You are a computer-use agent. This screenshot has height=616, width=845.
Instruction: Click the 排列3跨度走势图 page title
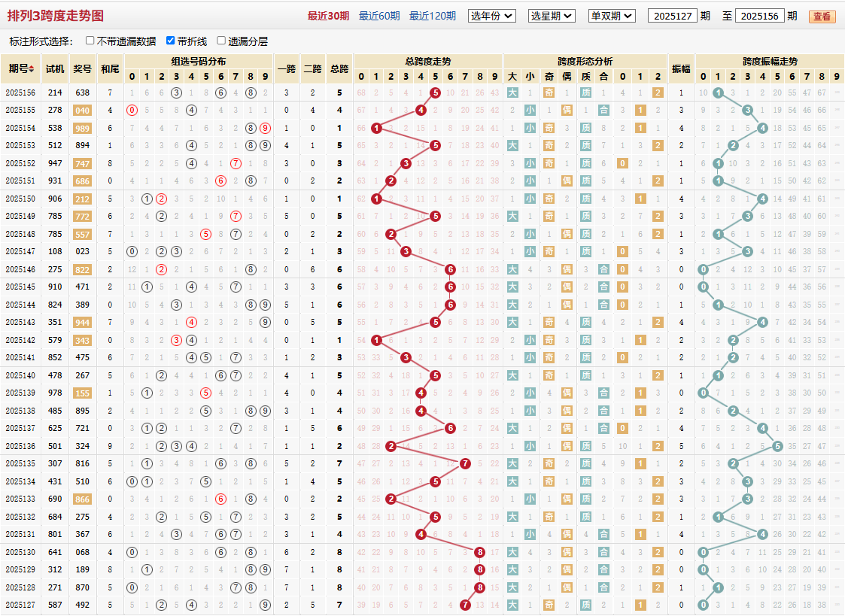56,16
